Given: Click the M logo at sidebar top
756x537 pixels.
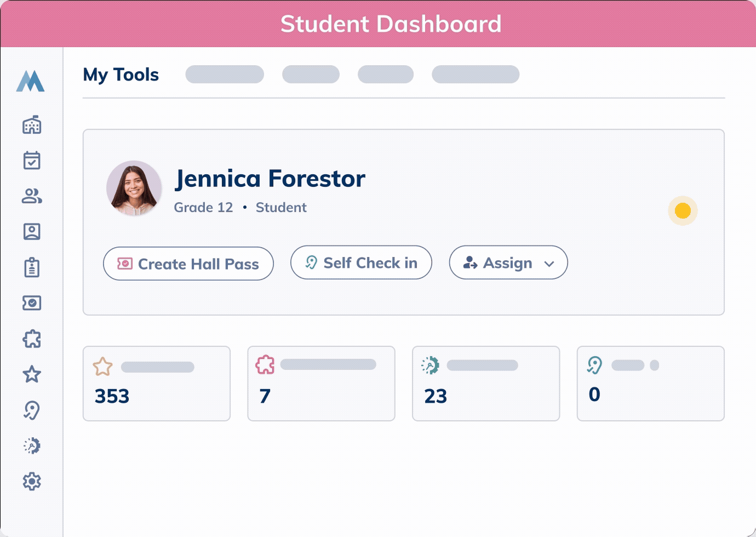Looking at the screenshot, I should click(x=30, y=81).
